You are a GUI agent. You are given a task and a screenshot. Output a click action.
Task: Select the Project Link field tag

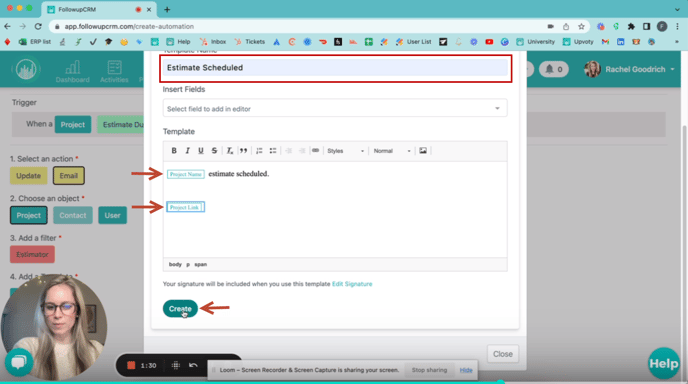point(185,207)
